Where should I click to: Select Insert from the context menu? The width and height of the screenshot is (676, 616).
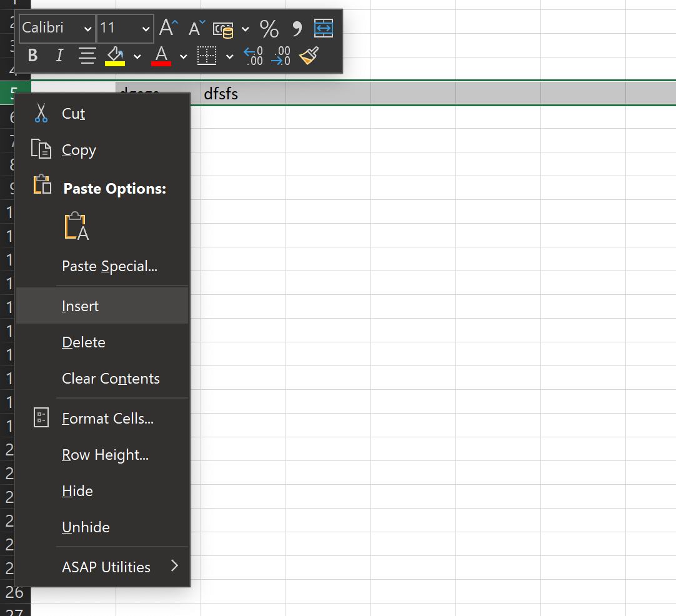[x=80, y=306]
